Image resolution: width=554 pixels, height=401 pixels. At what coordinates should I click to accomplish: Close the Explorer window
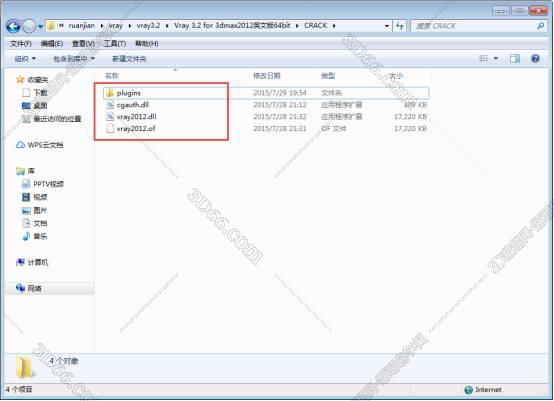click(x=538, y=11)
